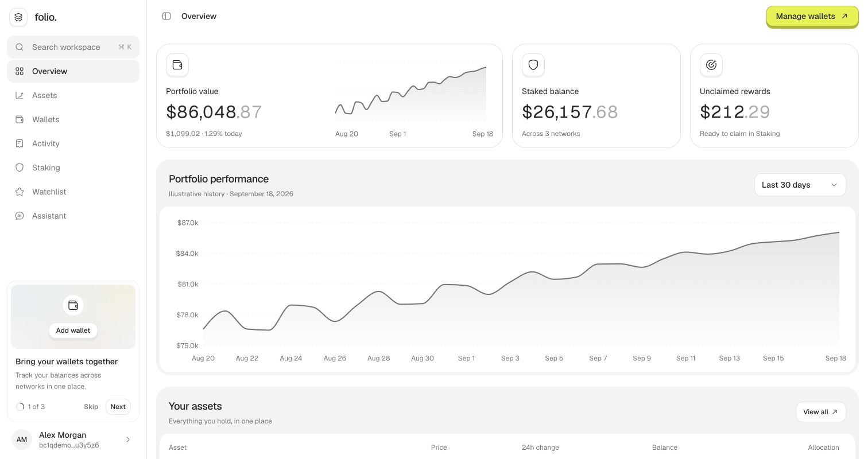Click the $86,048.87 portfolio value
Image resolution: width=868 pixels, height=459 pixels.
(214, 112)
